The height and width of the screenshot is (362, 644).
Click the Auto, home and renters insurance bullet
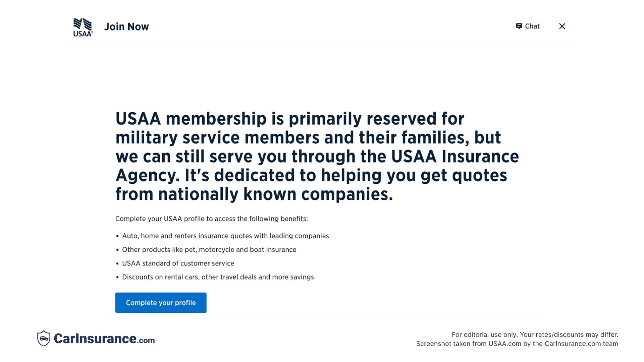[225, 236]
